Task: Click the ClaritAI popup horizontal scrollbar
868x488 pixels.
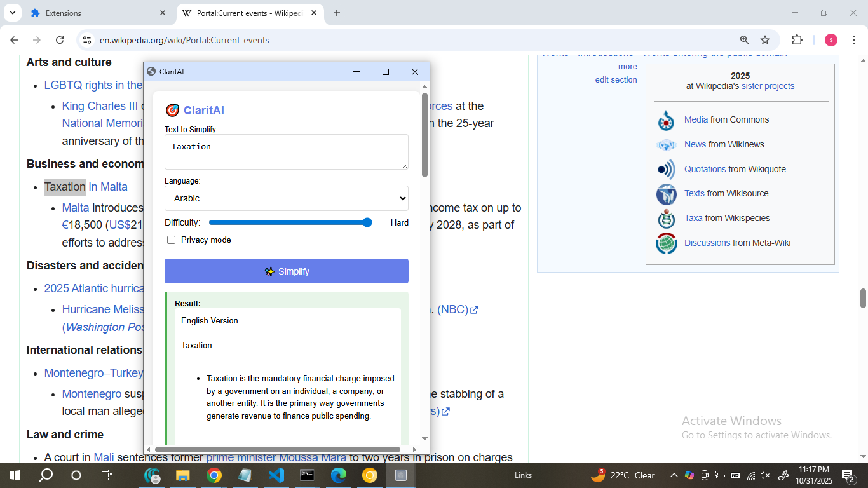Action: pyautogui.click(x=278, y=449)
